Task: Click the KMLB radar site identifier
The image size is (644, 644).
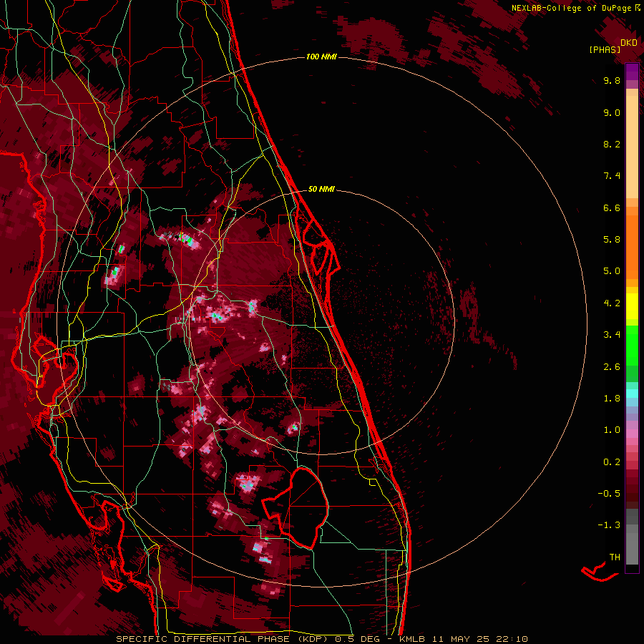Action: click(x=412, y=639)
